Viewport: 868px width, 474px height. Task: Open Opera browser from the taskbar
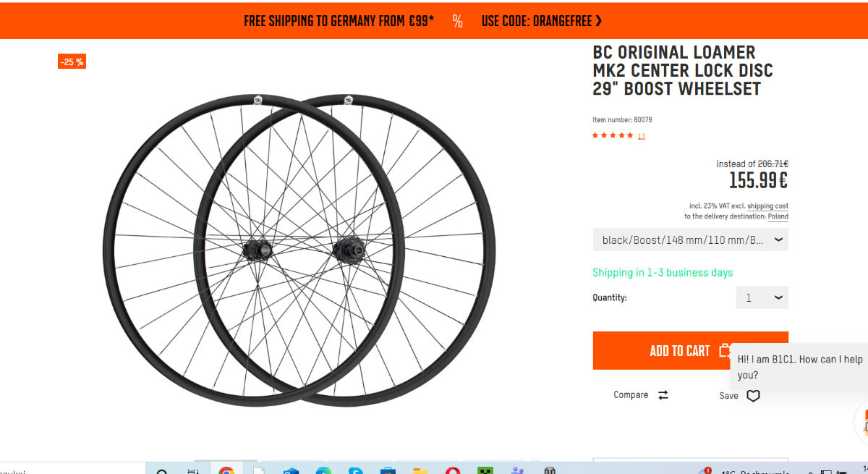(453, 470)
